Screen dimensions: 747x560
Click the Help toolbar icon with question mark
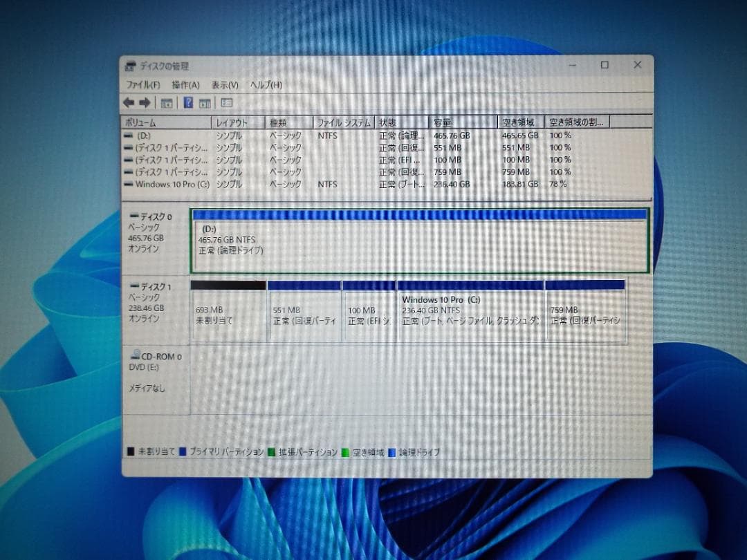click(187, 102)
